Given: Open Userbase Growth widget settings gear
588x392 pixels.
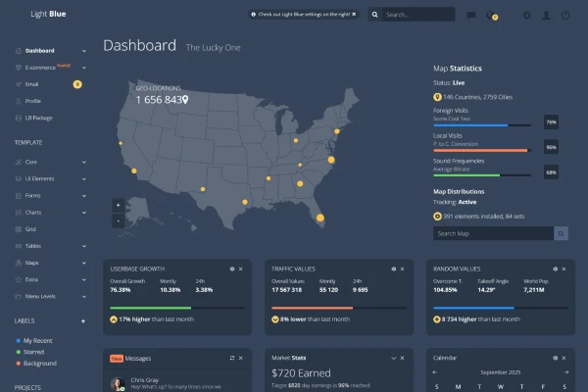Looking at the screenshot, I should tap(232, 269).
